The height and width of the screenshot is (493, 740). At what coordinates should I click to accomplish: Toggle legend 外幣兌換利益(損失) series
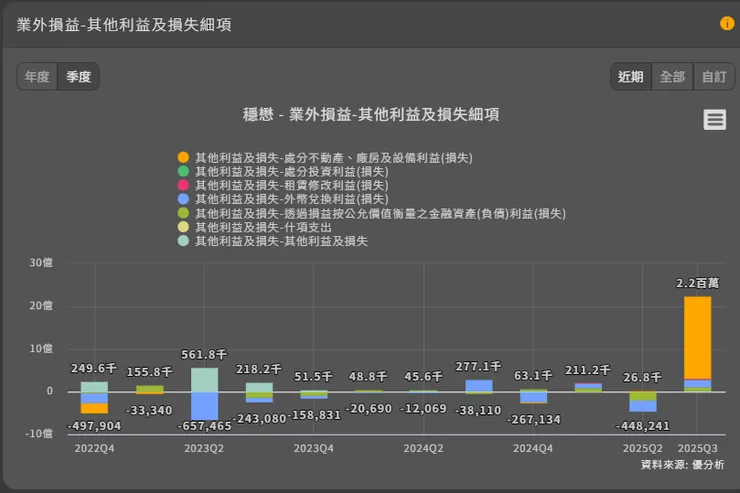coord(283,199)
